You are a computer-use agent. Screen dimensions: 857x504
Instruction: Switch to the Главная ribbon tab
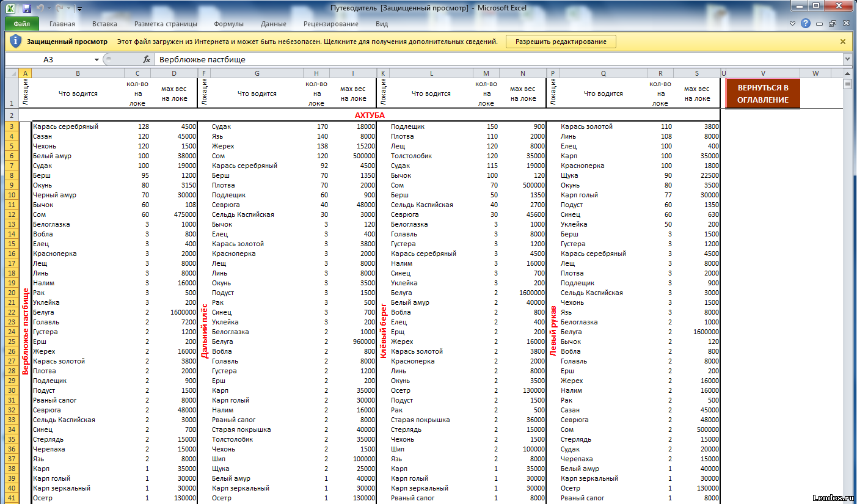62,24
